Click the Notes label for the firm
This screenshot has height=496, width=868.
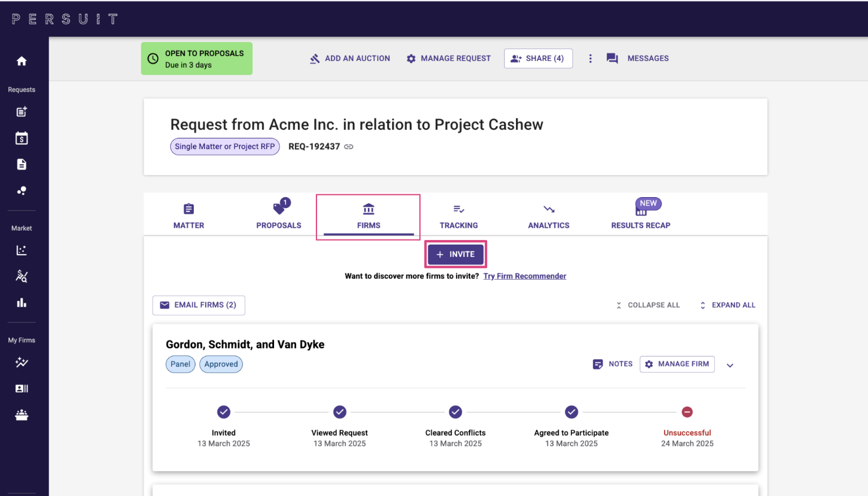coord(620,364)
